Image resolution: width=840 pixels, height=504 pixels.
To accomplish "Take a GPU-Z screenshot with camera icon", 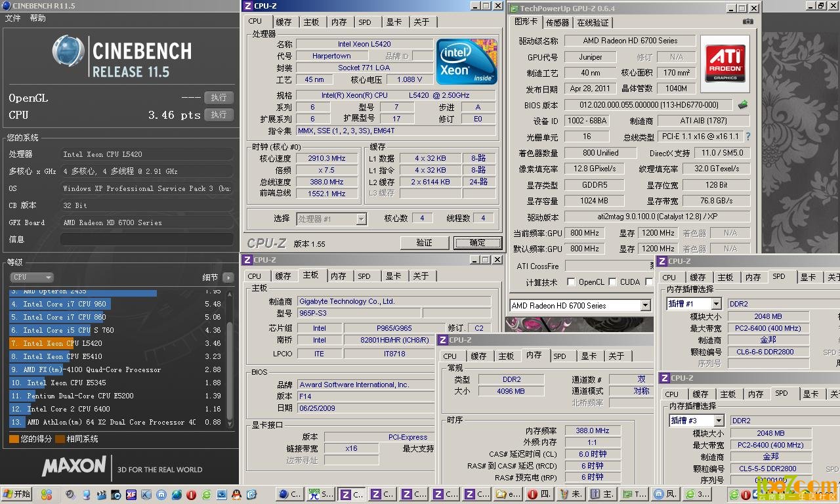I will (747, 22).
